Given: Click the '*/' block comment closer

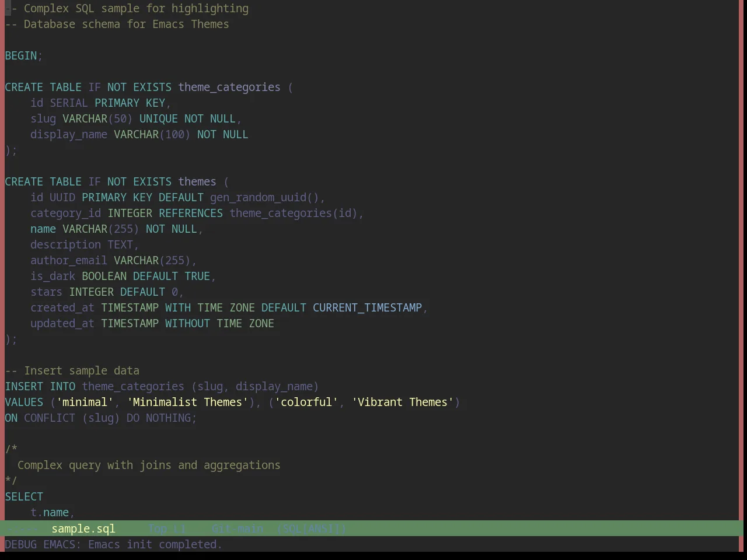Looking at the screenshot, I should 11,481.
